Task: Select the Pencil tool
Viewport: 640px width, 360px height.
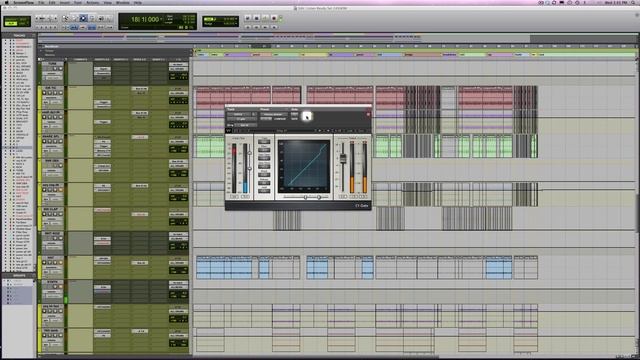Action: coord(109,18)
